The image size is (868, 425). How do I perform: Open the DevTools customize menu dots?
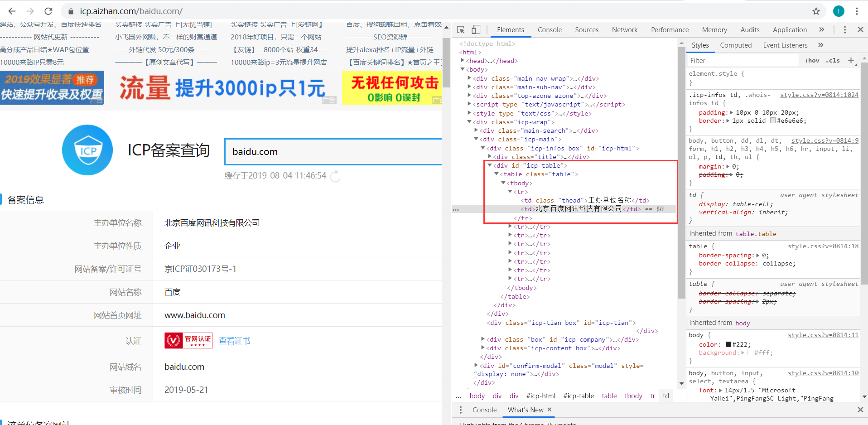pos(844,29)
